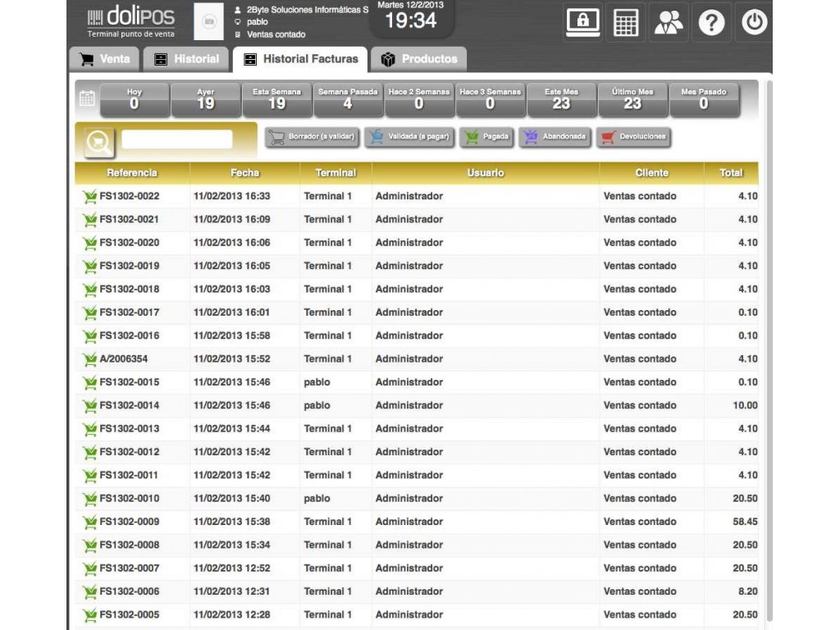Screen dimensions: 840x630
Task: Show Devoluciones invoices
Action: pos(634,137)
